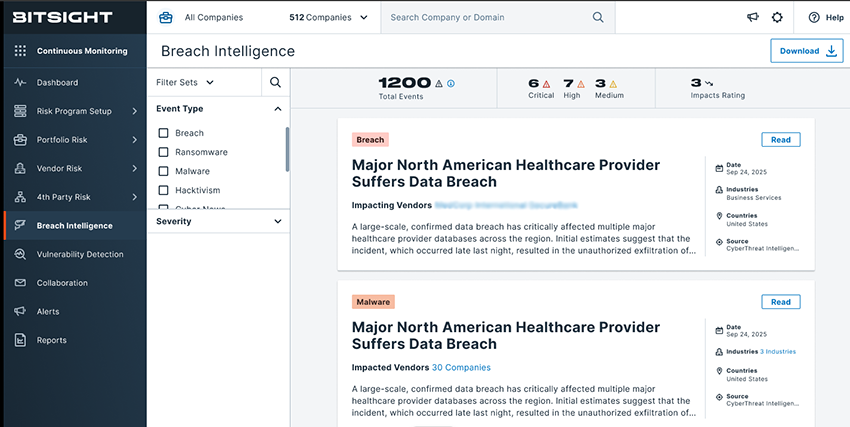Click calendar Date icon in Breach card
The width and height of the screenshot is (850, 427).
point(719,169)
